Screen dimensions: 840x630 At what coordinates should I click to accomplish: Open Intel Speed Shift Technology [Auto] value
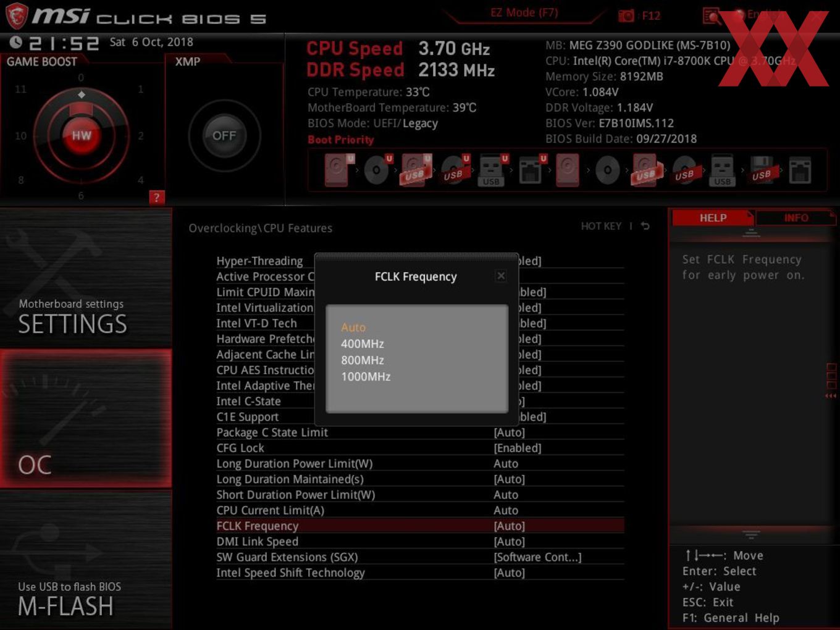(510, 573)
